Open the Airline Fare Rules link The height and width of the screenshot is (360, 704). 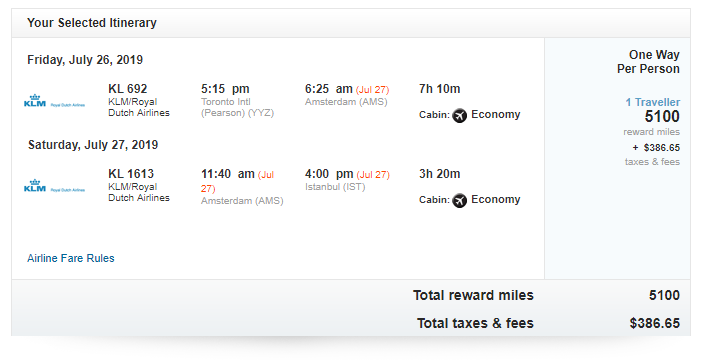point(70,258)
